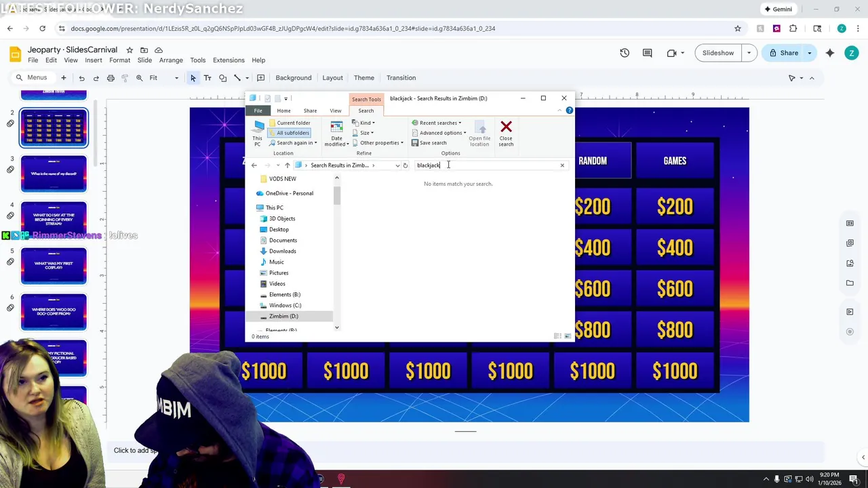
Task: Open Share options dropdown arrow
Action: [x=809, y=53]
